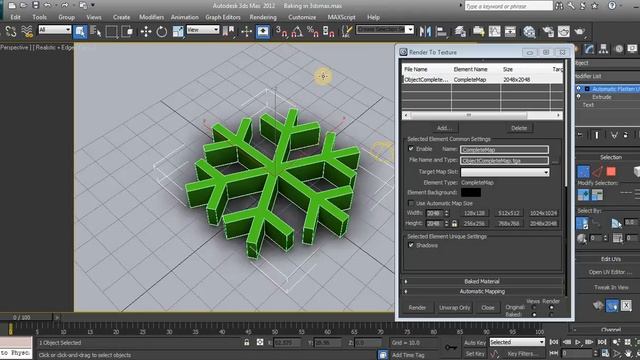640x360 pixels.
Task: Expand the Baked Material rollout
Action: click(x=482, y=281)
